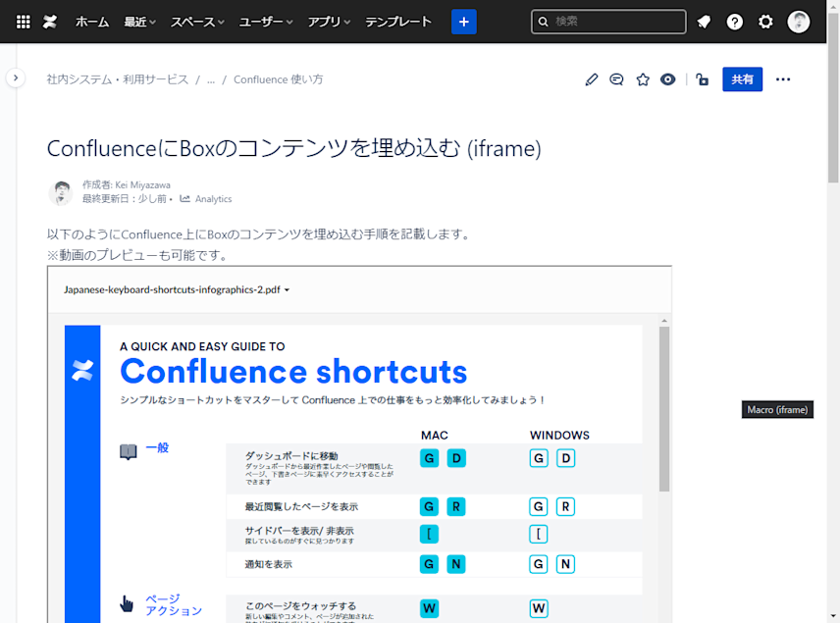
Task: Click the embedded viewer scroll-up arrow
Action: (x=664, y=321)
